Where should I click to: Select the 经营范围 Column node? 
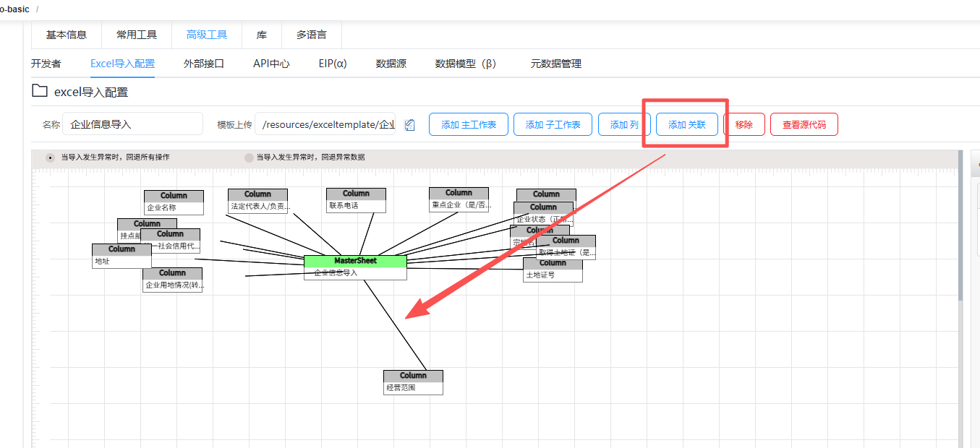pyautogui.click(x=413, y=382)
